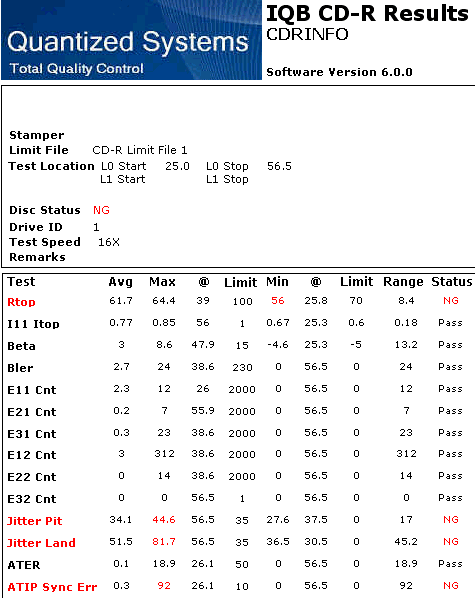Select the Test Speed 16X value

point(109,242)
